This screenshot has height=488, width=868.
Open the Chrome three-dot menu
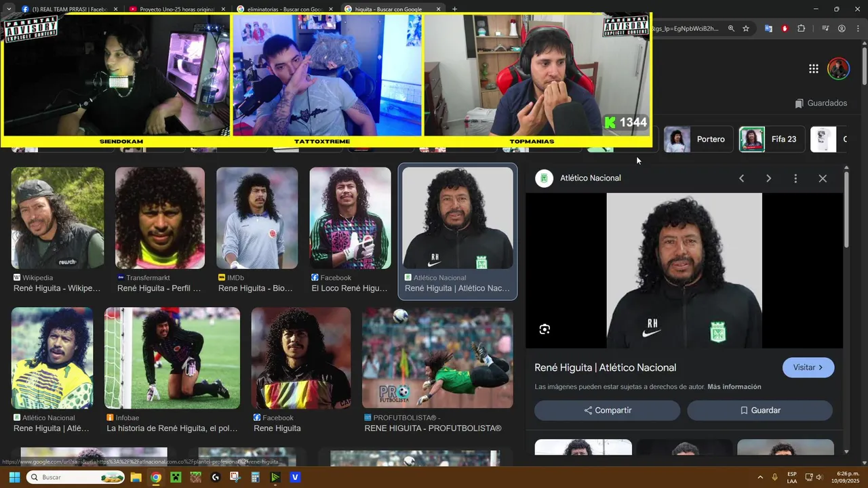tap(857, 28)
